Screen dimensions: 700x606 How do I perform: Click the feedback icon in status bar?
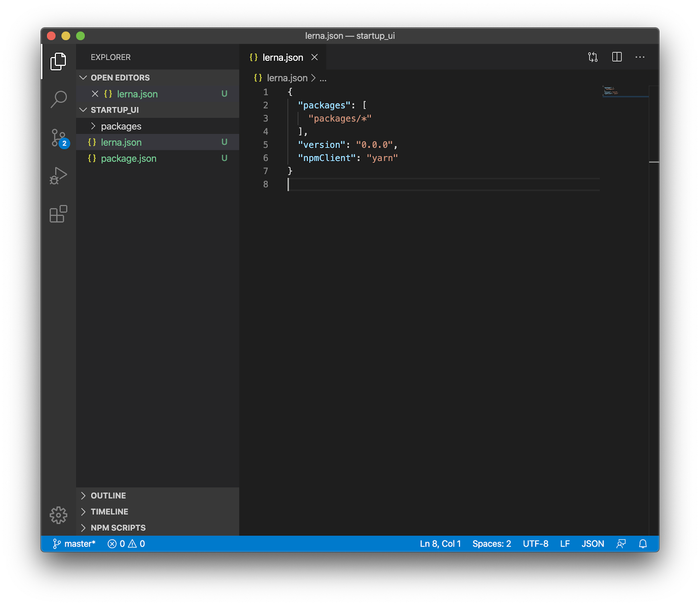click(621, 543)
